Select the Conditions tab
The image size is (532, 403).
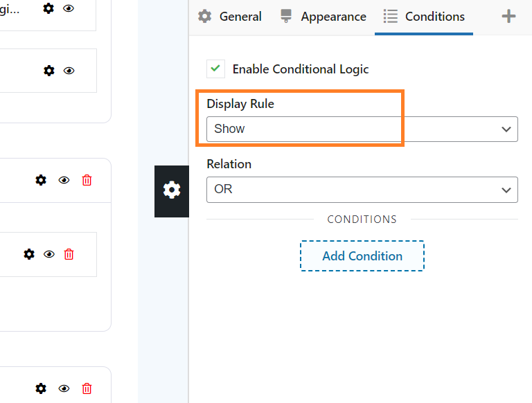(424, 17)
